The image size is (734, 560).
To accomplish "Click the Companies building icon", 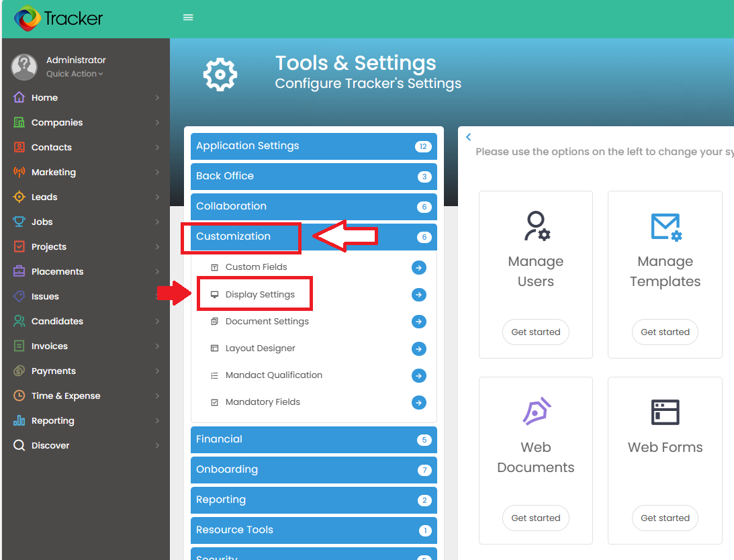I will (19, 122).
